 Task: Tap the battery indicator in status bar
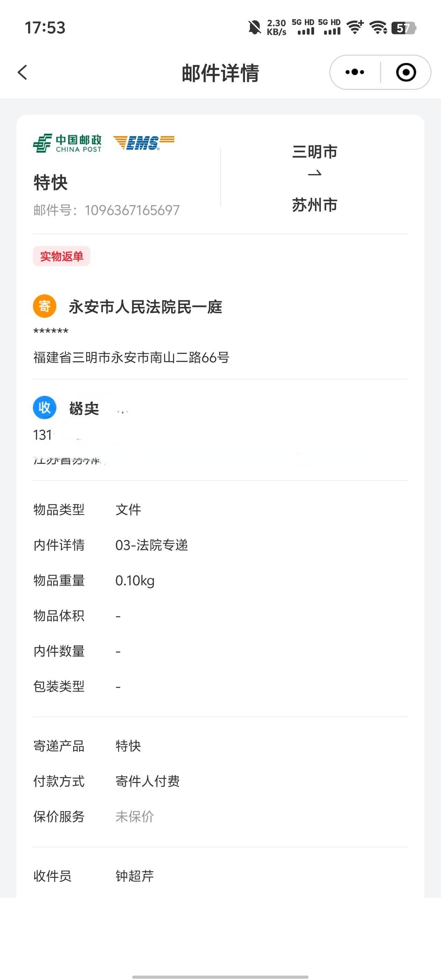404,28
